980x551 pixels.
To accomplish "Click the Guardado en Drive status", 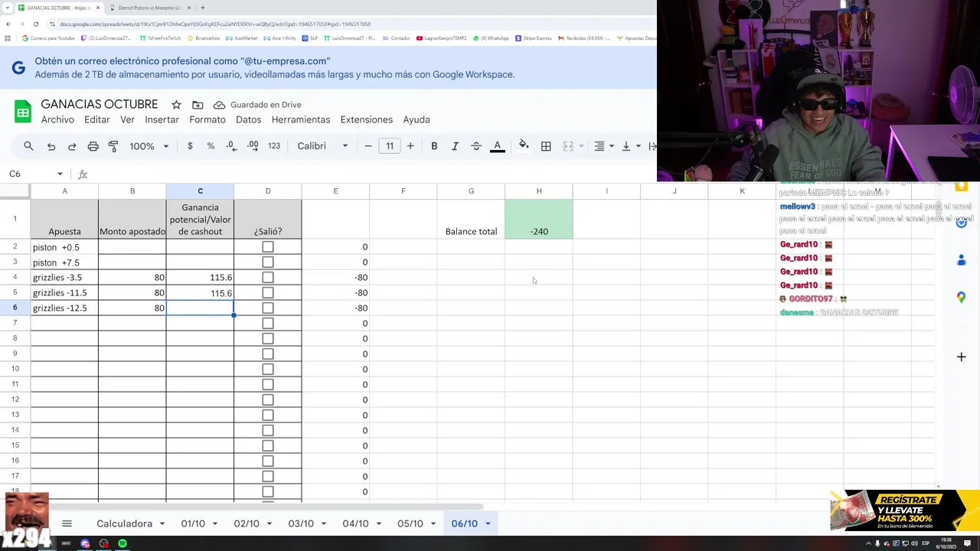I will click(257, 105).
